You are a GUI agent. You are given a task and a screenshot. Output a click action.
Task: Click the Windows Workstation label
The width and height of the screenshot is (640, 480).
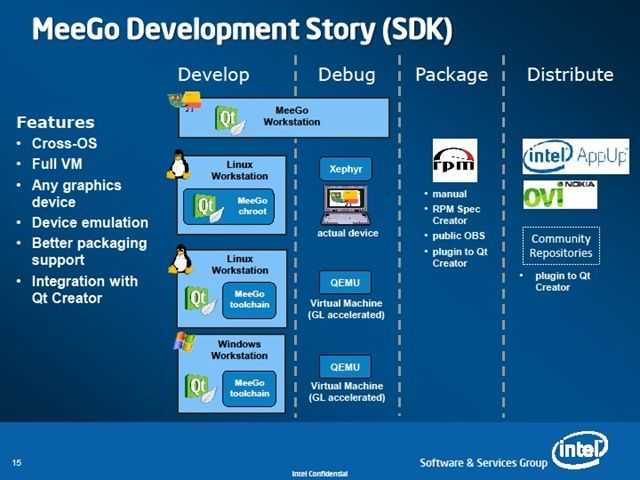pyautogui.click(x=239, y=350)
